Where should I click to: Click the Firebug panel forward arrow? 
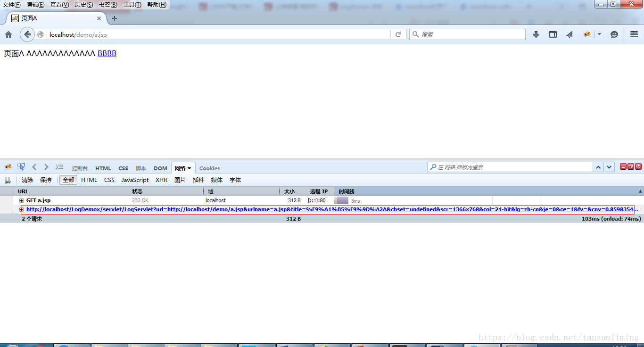[x=46, y=167]
